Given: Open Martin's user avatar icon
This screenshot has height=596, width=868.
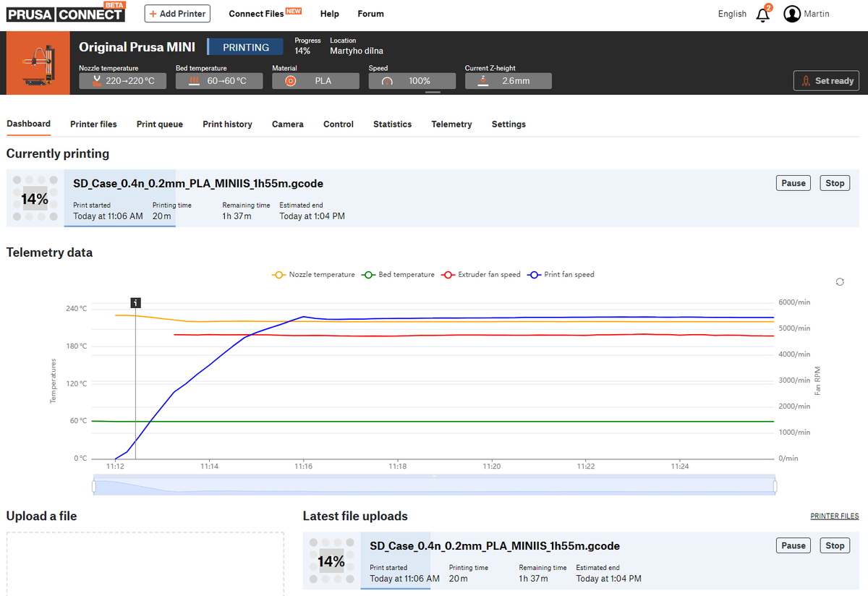Looking at the screenshot, I should (792, 14).
